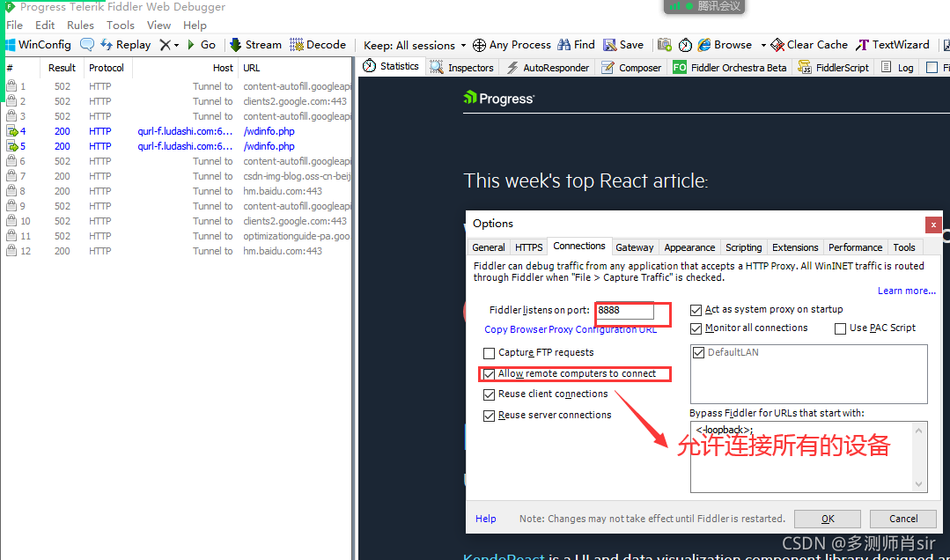Select session 5 row icon
The image size is (950, 560).
click(12, 146)
